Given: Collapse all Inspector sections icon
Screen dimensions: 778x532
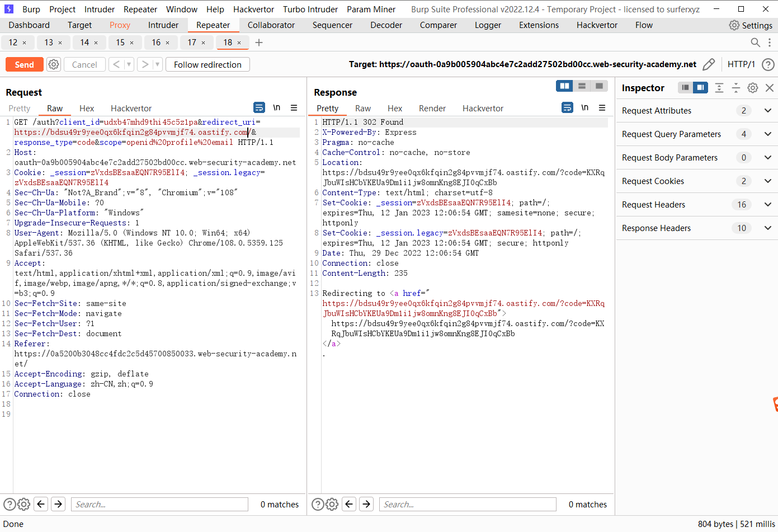Looking at the screenshot, I should [736, 87].
